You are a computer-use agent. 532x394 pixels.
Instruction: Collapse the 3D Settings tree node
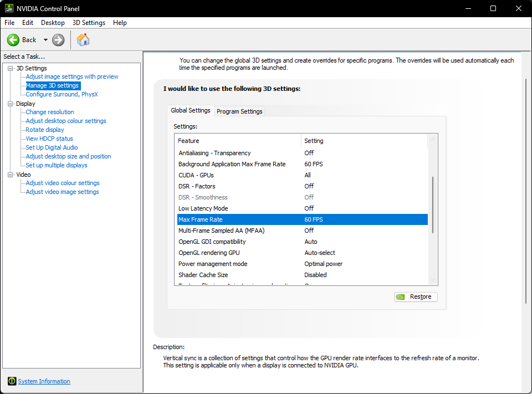pyautogui.click(x=11, y=68)
